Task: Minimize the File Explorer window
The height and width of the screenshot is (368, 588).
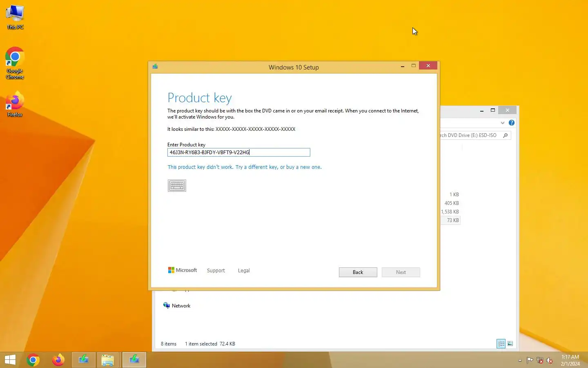Action: click(482, 110)
